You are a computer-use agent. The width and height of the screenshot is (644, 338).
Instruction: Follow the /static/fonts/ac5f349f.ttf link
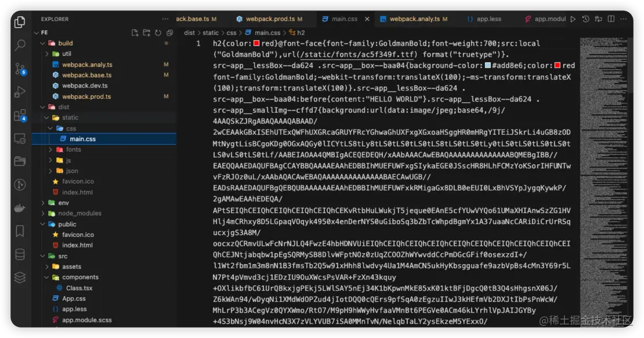pyautogui.click(x=358, y=54)
